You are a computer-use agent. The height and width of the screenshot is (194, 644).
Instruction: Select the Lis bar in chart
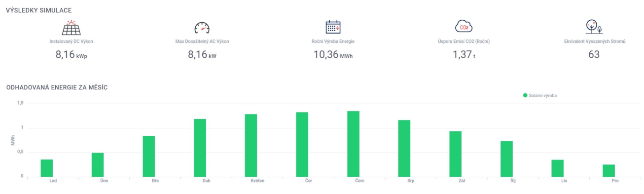click(558, 168)
